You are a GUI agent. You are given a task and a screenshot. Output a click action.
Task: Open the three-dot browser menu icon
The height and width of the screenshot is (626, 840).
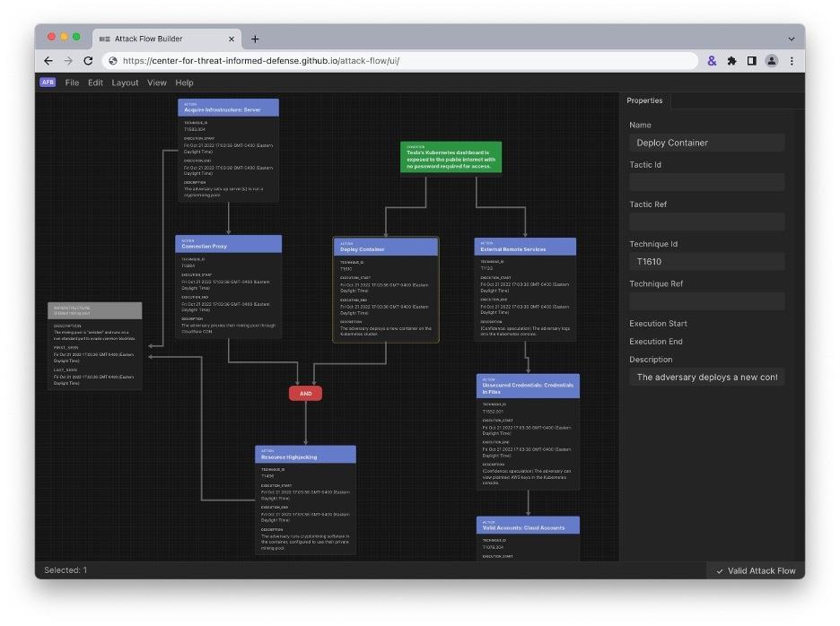tap(791, 61)
